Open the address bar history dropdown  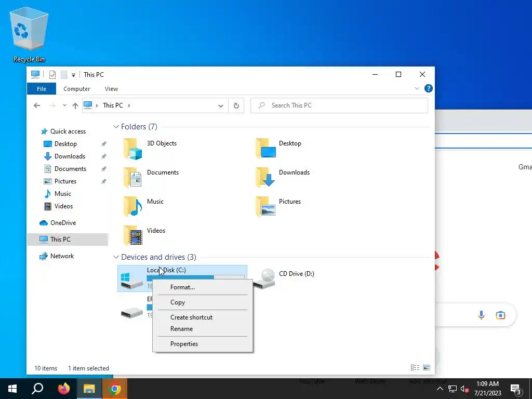pos(220,105)
